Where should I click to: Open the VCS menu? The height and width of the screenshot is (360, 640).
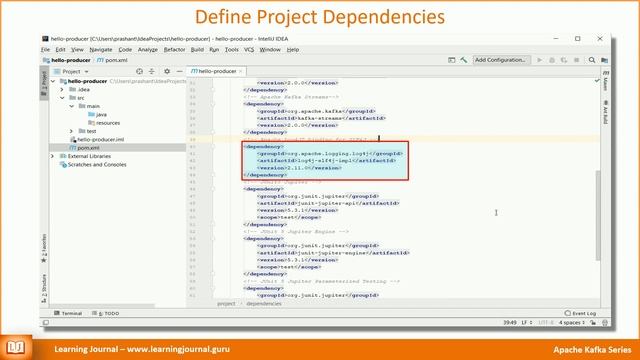point(249,49)
